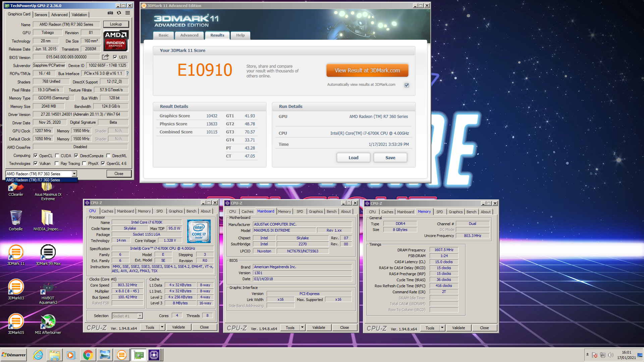
Task: Open the GPU-Z hamburger menu icon
Action: click(127, 13)
